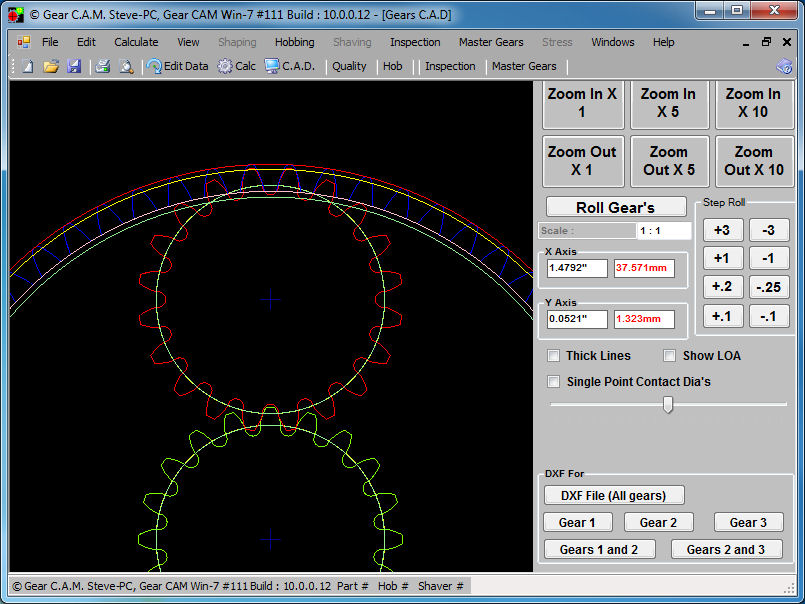Screen dimensions: 805x604
Task: Open the Inspection menu in the menu bar
Action: pos(415,42)
